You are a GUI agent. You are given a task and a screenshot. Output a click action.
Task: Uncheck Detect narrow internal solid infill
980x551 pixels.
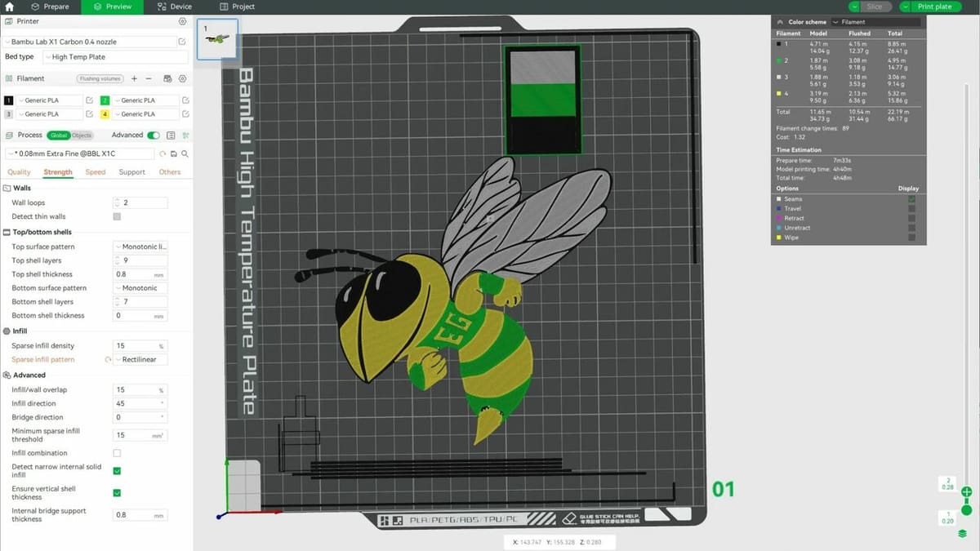click(117, 471)
